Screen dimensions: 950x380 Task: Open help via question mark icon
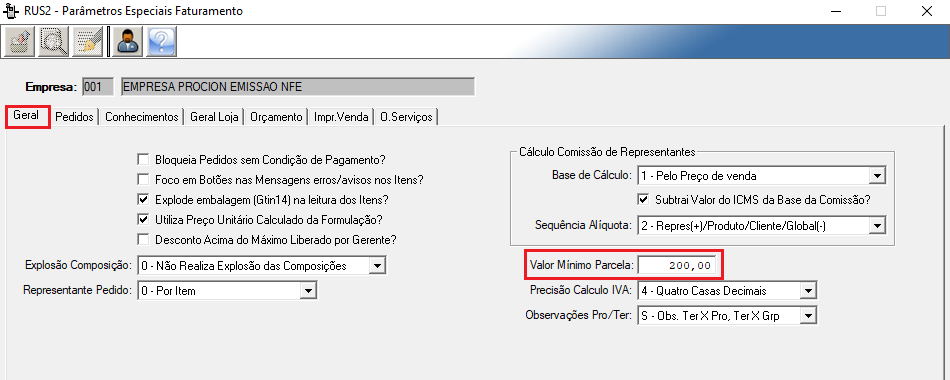[x=161, y=42]
